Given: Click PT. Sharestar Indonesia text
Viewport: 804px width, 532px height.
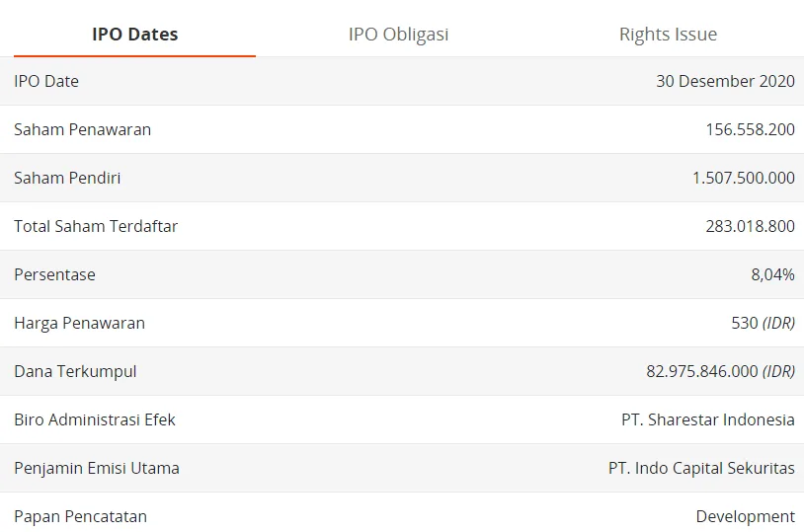Looking at the screenshot, I should pos(707,419).
